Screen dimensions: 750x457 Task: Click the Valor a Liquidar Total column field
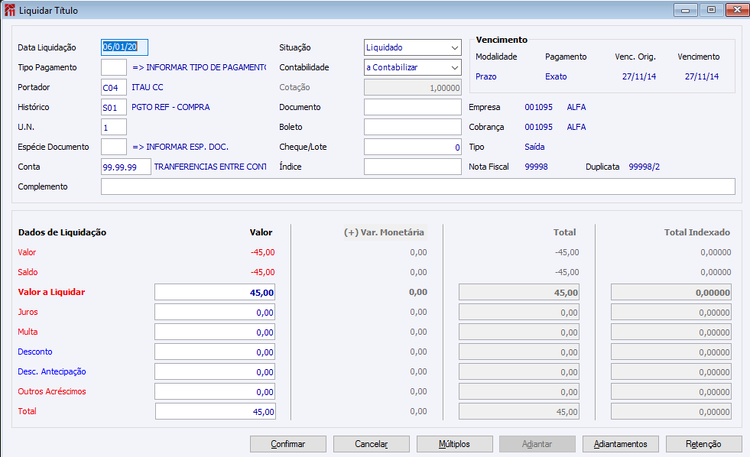pyautogui.click(x=519, y=292)
